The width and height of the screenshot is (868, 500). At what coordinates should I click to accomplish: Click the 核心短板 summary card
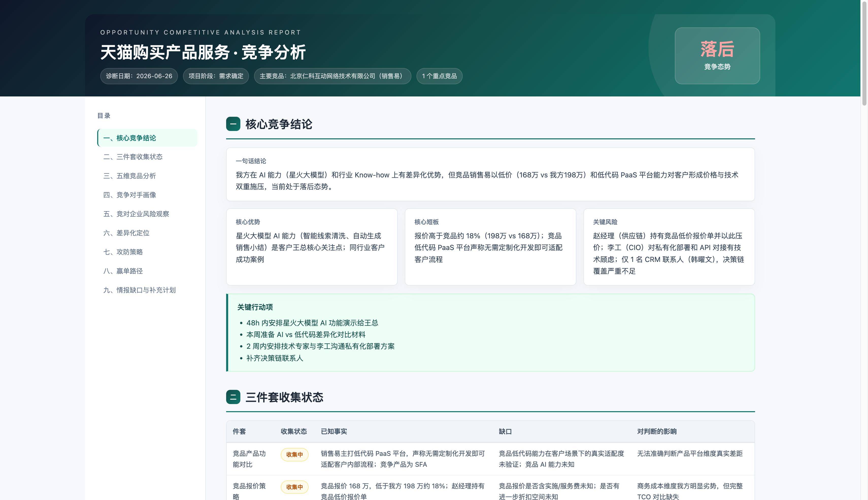coord(490,247)
